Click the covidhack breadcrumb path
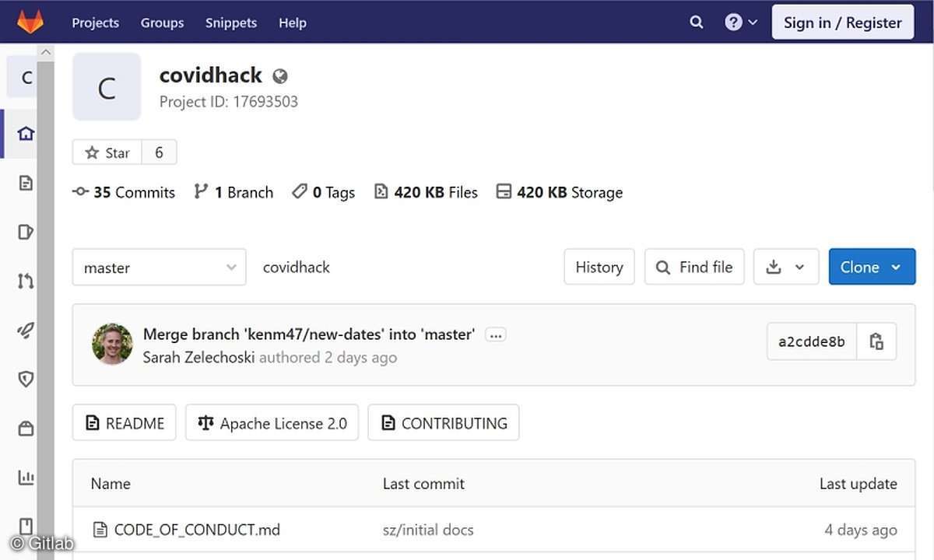934x560 pixels. pyautogui.click(x=297, y=267)
